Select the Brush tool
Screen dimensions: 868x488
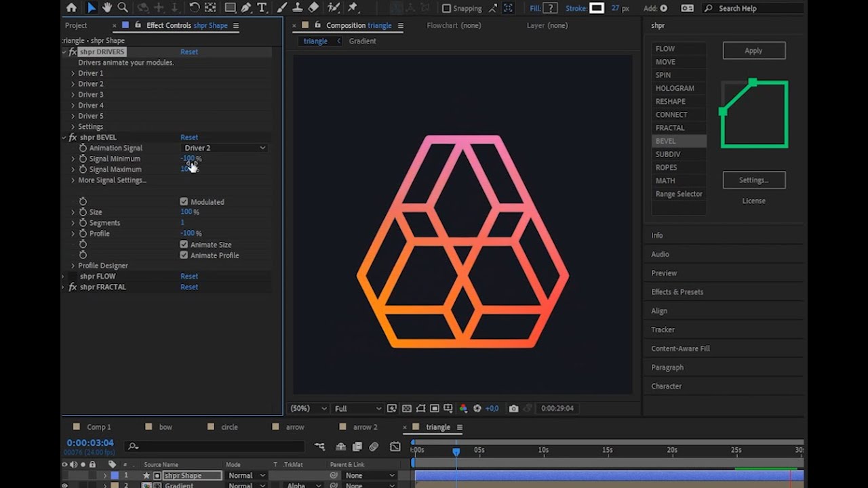283,8
